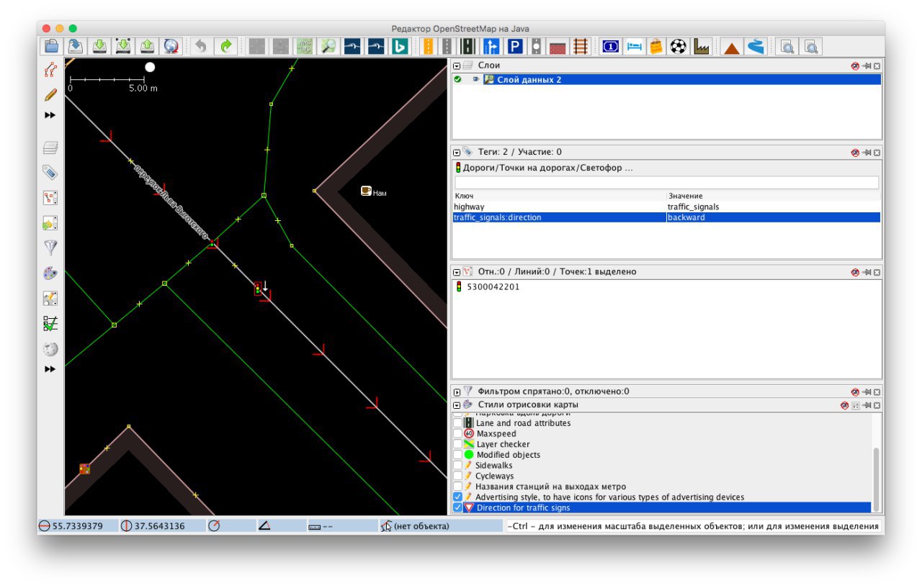Select the route shield preset icon
This screenshot has width=922, height=588.
click(610, 46)
